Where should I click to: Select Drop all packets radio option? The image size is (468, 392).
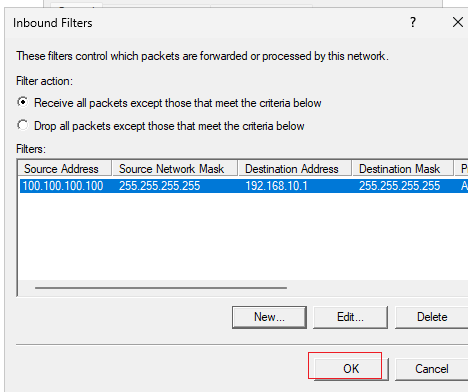click(23, 125)
